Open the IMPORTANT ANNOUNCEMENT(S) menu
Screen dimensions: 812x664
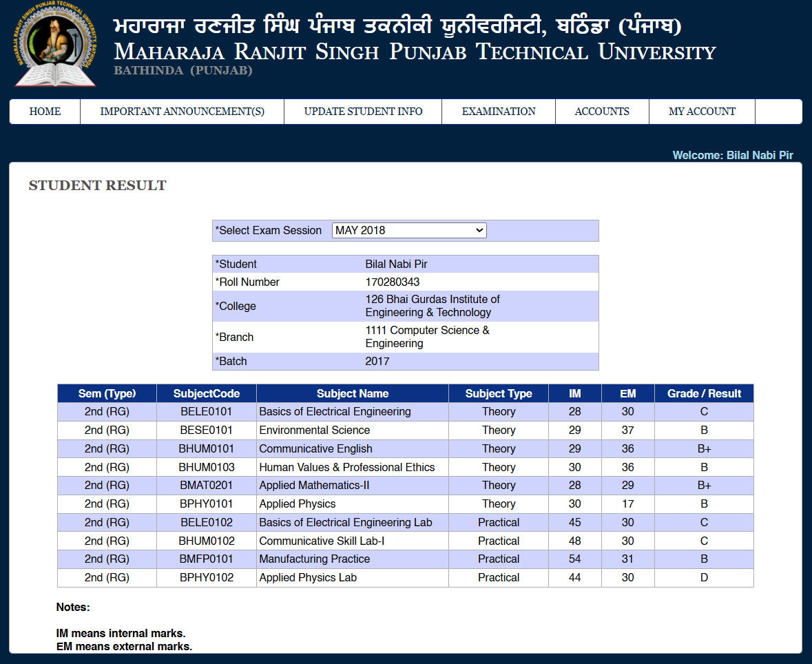click(x=182, y=112)
